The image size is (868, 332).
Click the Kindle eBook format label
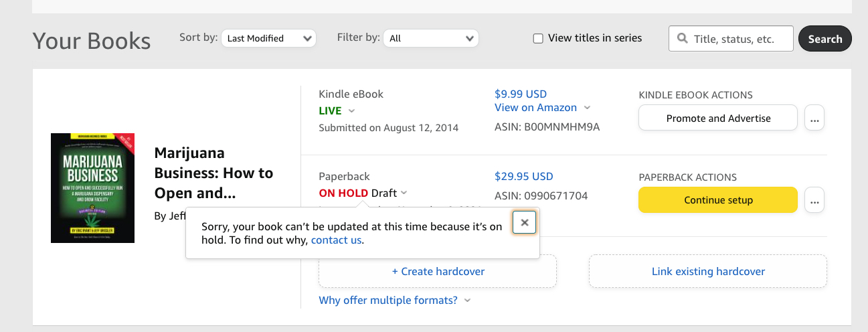(x=351, y=94)
